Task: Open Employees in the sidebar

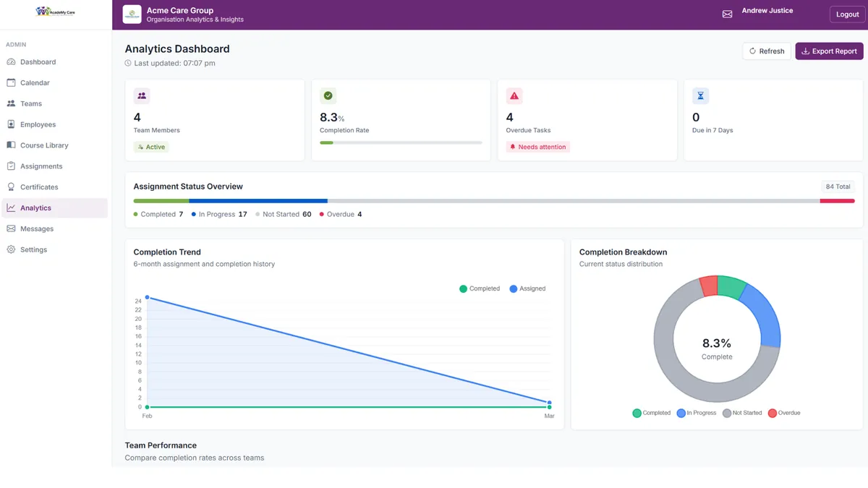Action: (55, 125)
